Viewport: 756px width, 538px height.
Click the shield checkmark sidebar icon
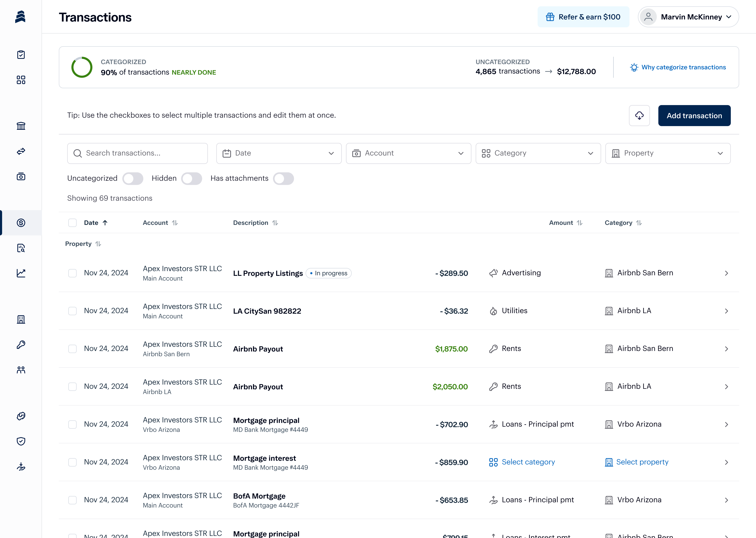tap(21, 441)
